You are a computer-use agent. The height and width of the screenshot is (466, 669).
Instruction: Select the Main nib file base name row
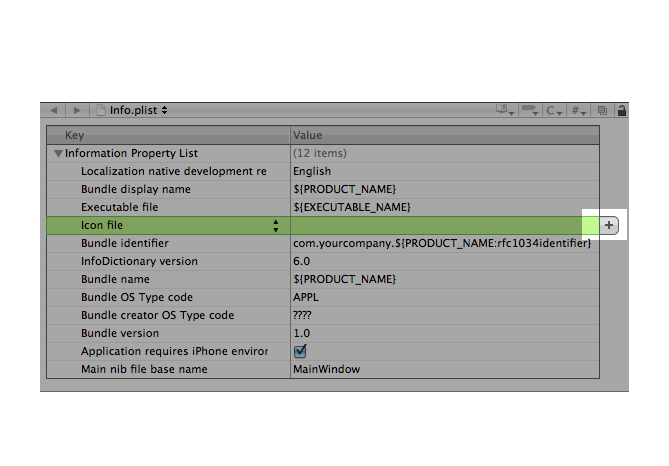323,369
